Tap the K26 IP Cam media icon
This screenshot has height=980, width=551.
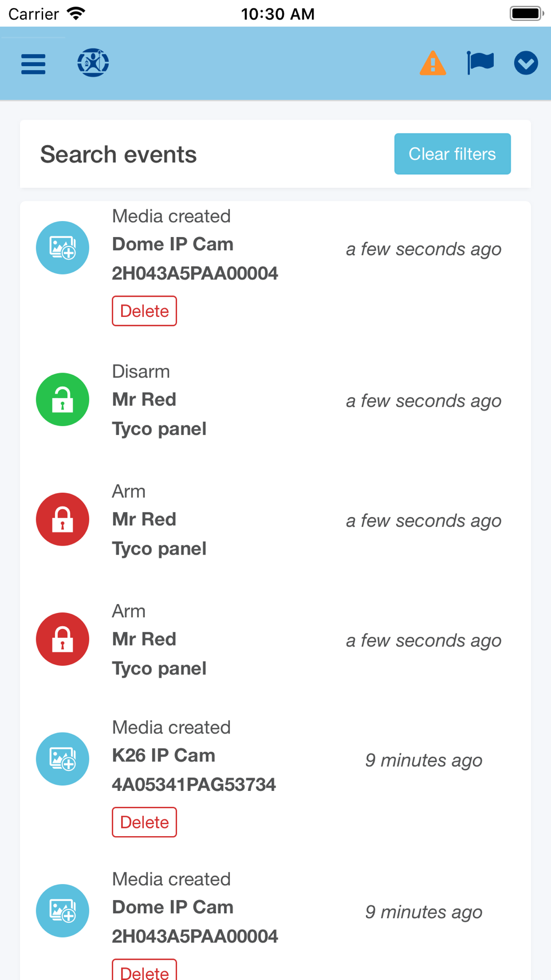(x=62, y=759)
